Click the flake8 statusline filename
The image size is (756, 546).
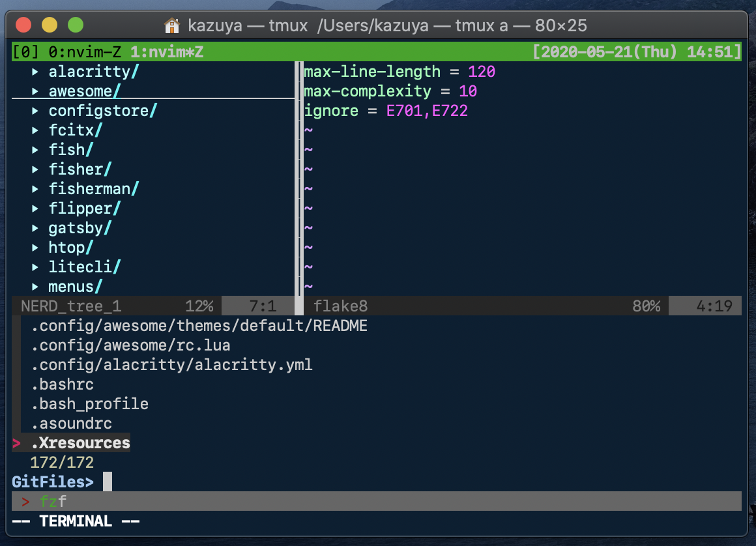tap(340, 306)
